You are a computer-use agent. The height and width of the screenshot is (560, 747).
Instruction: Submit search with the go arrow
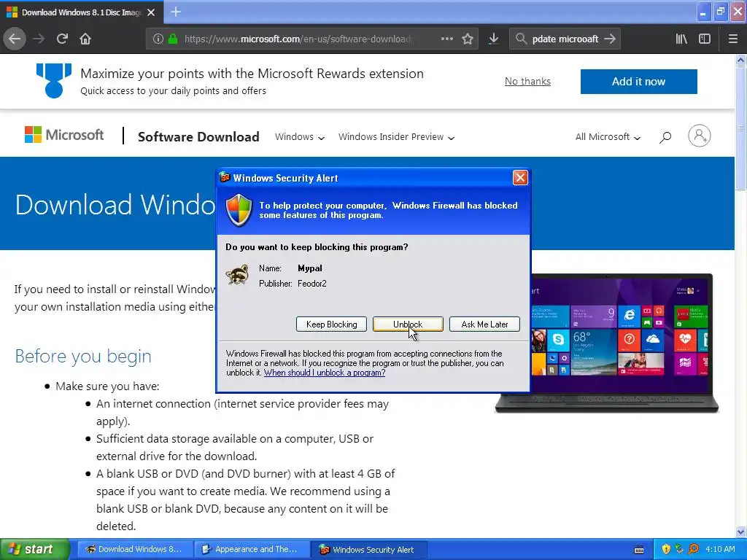pos(610,39)
